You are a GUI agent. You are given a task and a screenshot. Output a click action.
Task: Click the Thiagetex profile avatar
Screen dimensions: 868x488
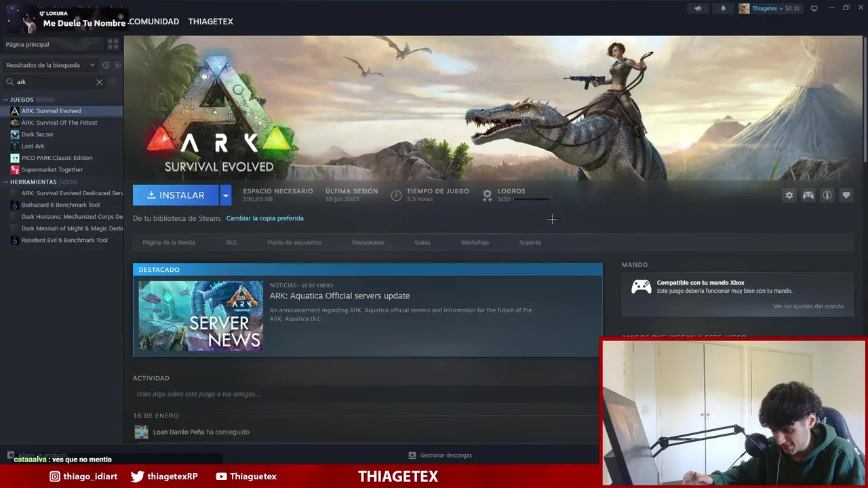[744, 8]
